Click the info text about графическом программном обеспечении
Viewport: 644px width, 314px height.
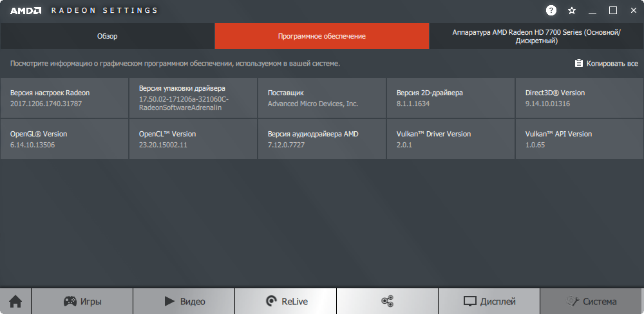[175, 64]
